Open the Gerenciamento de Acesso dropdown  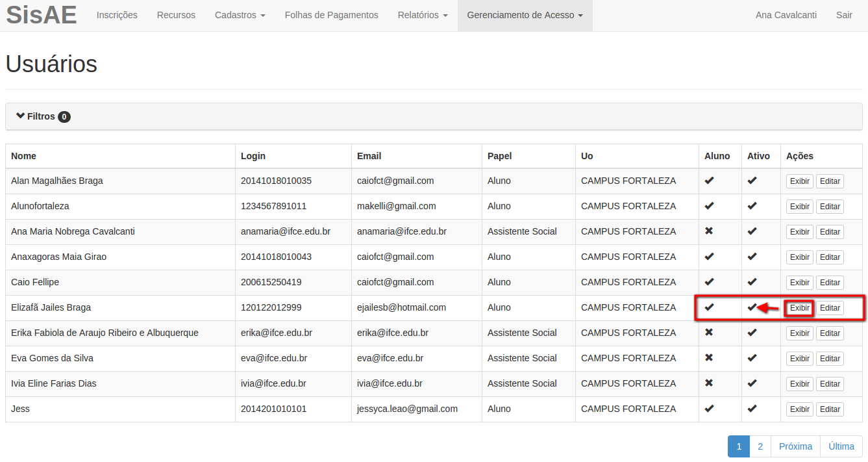click(525, 15)
